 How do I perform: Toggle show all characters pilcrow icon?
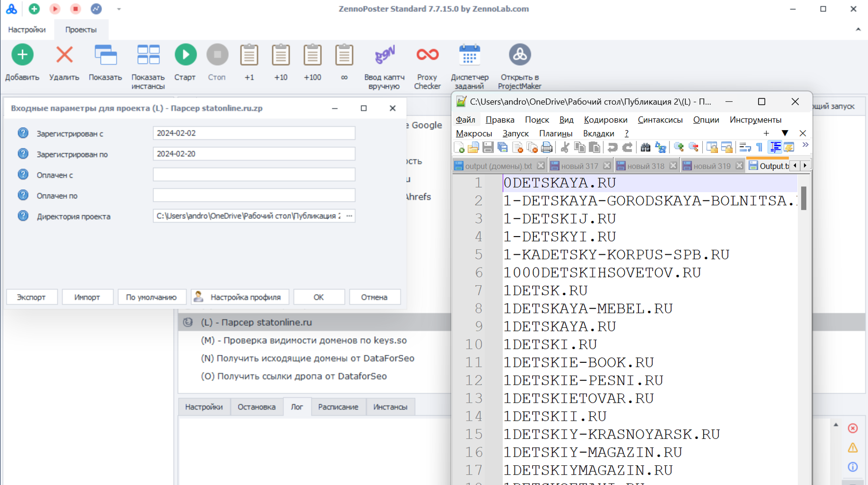point(759,147)
